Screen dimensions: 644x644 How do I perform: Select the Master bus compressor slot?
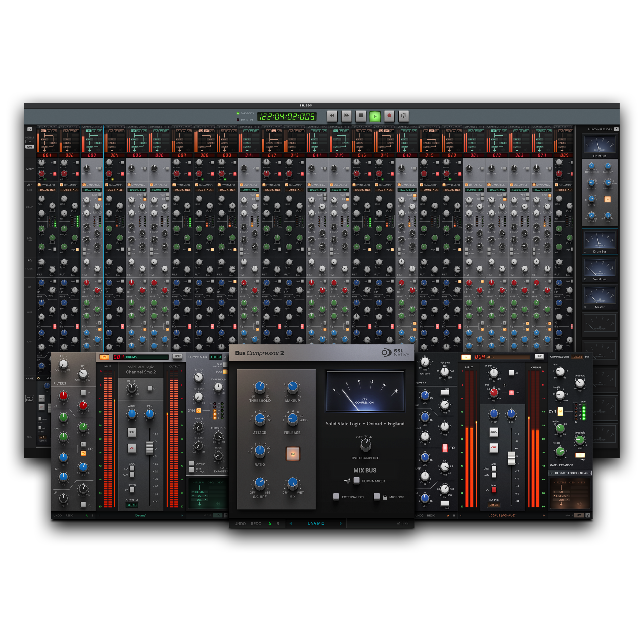(600, 297)
